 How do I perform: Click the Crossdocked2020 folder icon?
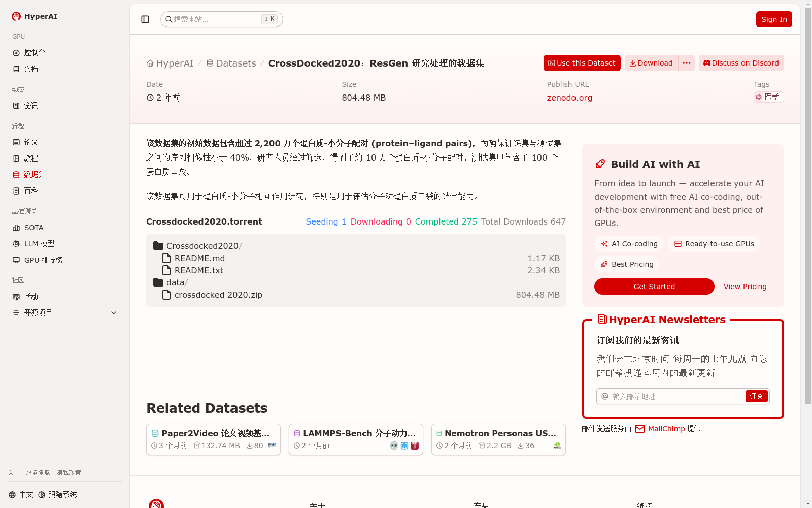pos(158,246)
